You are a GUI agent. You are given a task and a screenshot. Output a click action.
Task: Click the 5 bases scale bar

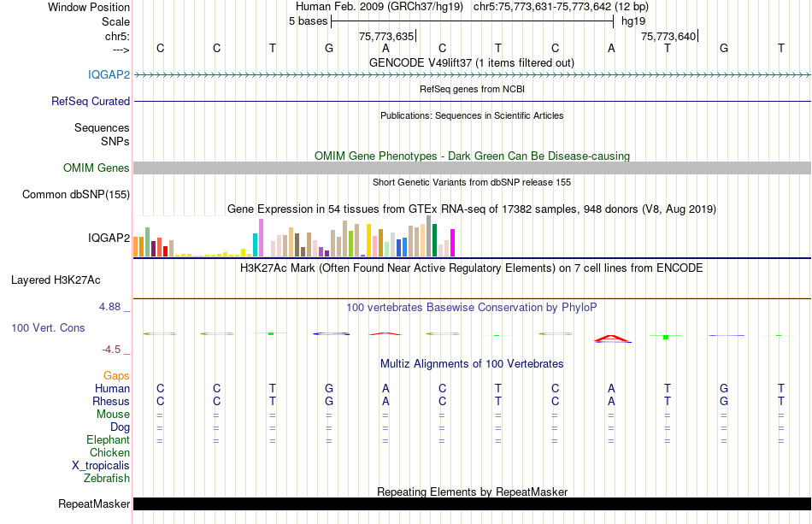[x=473, y=21]
